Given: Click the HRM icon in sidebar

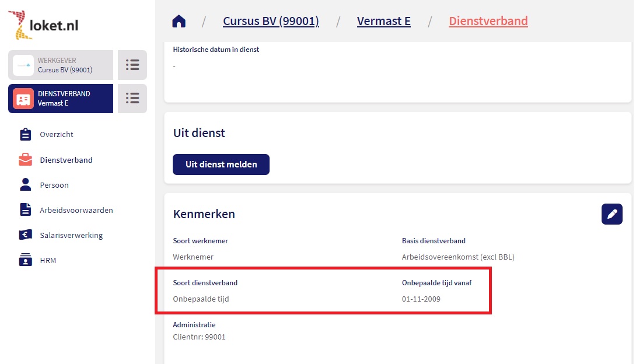Looking at the screenshot, I should (26, 260).
